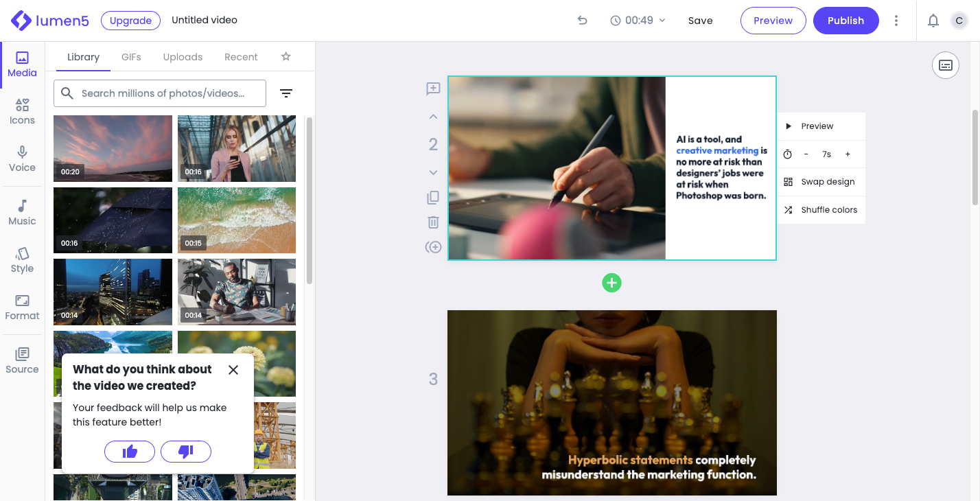980x501 pixels.
Task: Open the Favorites star tab
Action: coord(286,57)
